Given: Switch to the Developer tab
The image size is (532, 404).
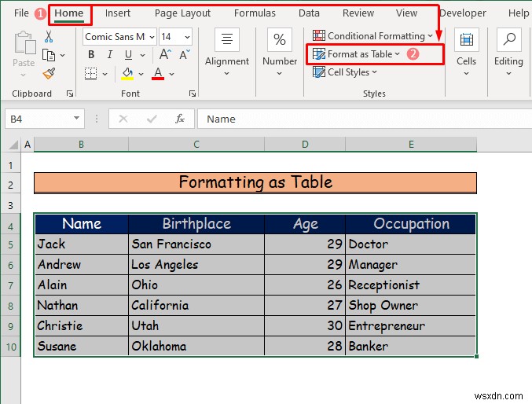Looking at the screenshot, I should pos(463,13).
